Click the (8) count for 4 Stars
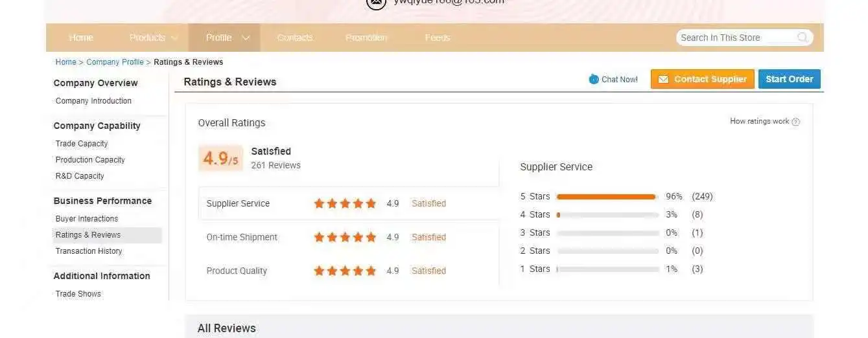Image resolution: width=868 pixels, height=338 pixels. (x=698, y=214)
